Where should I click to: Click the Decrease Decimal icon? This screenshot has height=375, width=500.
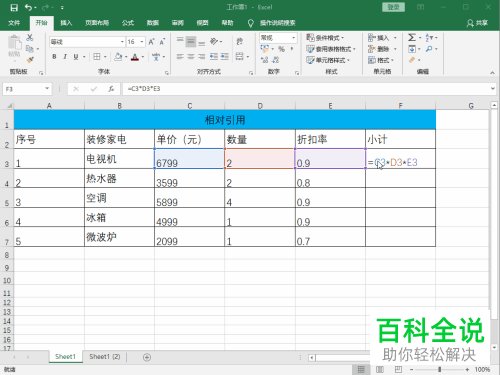[x=276, y=60]
